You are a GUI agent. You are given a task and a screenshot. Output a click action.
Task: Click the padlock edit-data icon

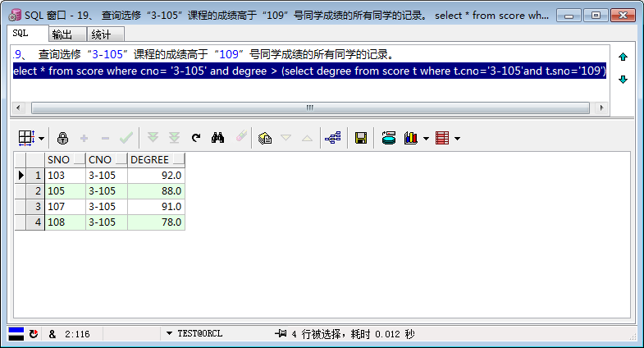[x=62, y=138]
